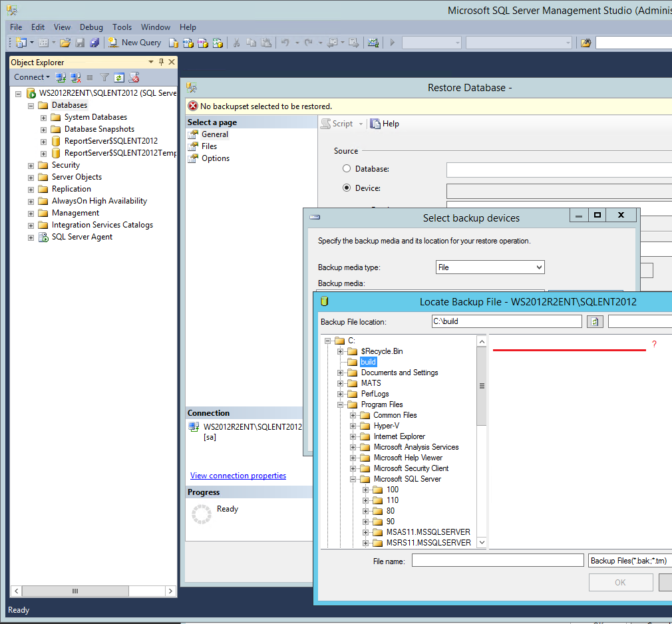Click the OK button in Locate Backup File
Image resolution: width=672 pixels, height=624 pixels.
point(620,581)
